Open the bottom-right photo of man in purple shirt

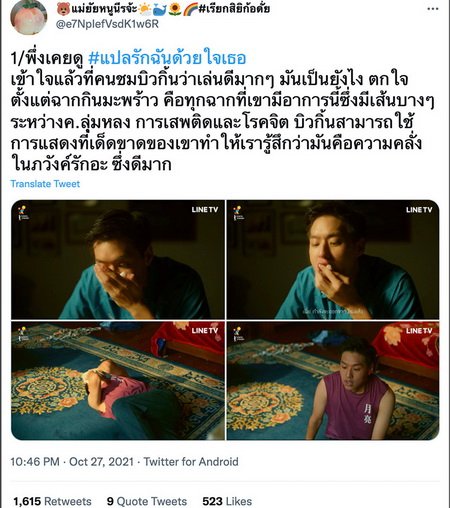[333, 381]
